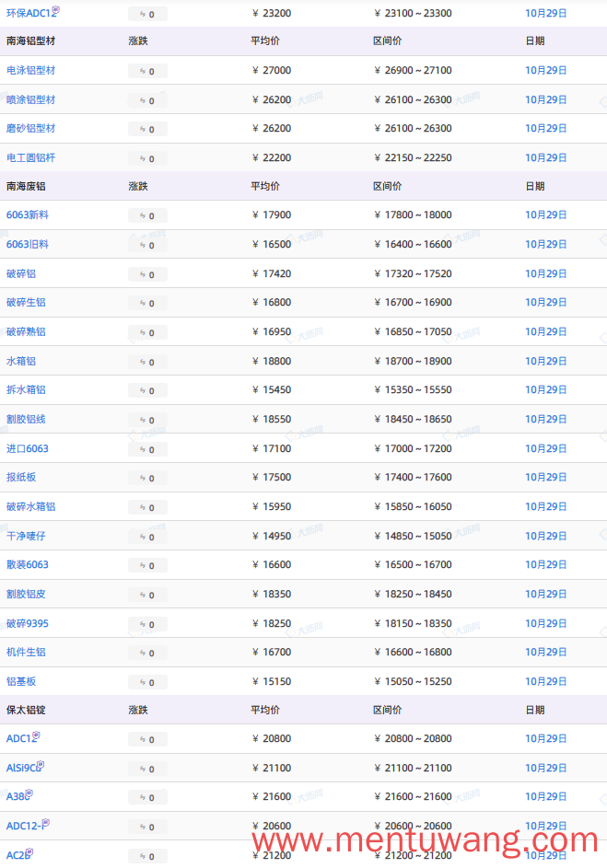Open the A380 link
607x868 pixels.
17,796
